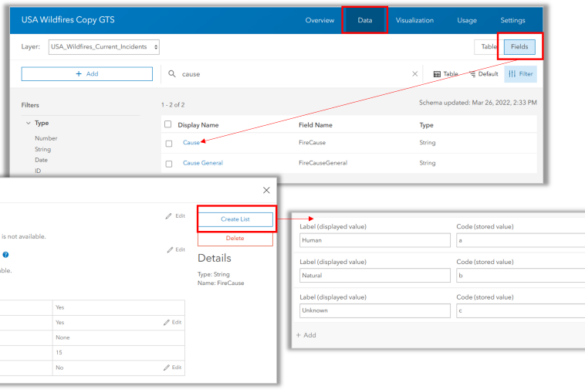Open the Layer dropdown USA_Wildfires_Current_Incidents
Image resolution: width=585 pixels, height=390 pixels.
coord(104,47)
